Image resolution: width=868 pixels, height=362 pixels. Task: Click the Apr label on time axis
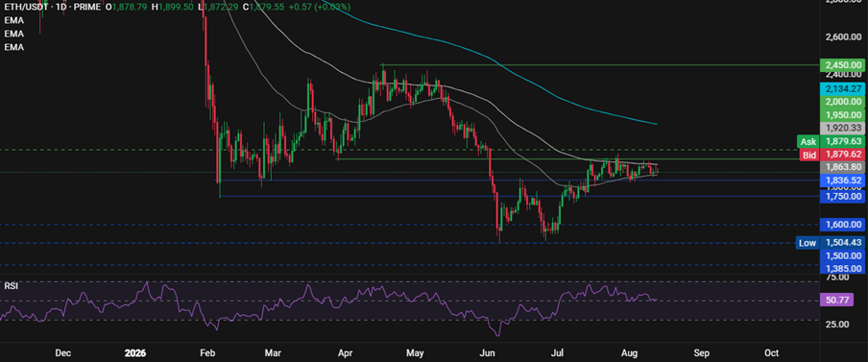coord(345,352)
